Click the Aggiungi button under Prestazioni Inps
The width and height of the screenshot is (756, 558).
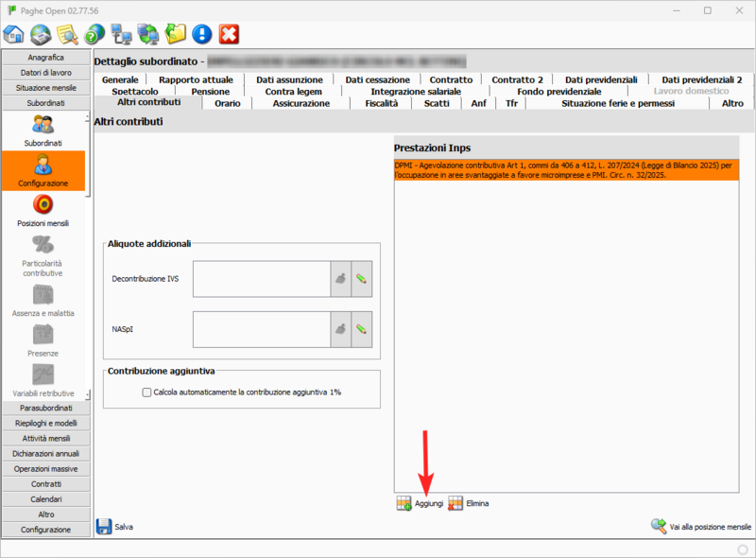(x=422, y=503)
